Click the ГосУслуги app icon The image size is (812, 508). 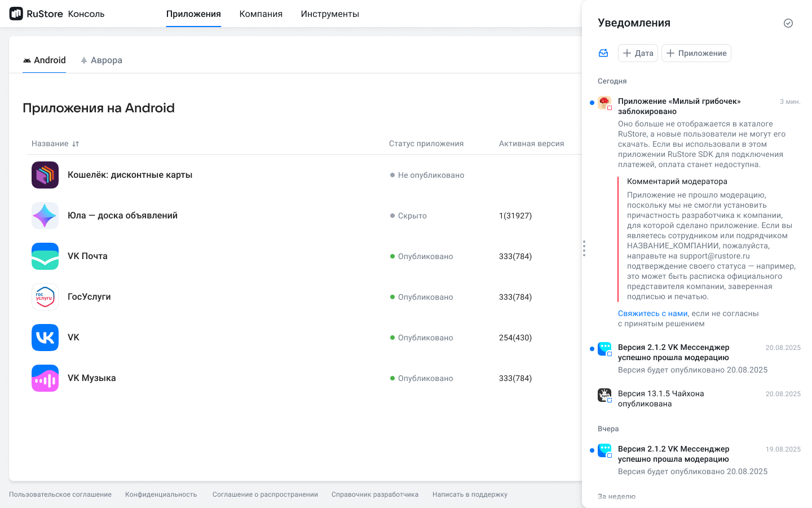[x=45, y=297]
